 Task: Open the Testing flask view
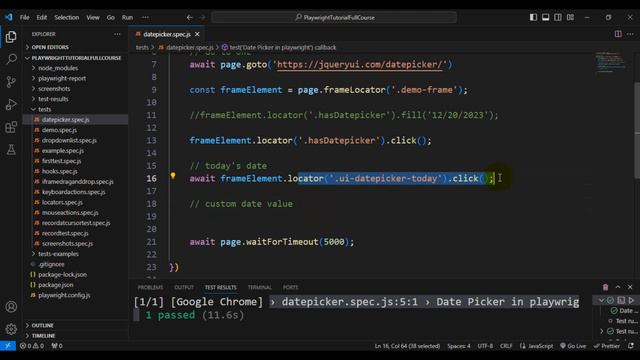pos(11,149)
